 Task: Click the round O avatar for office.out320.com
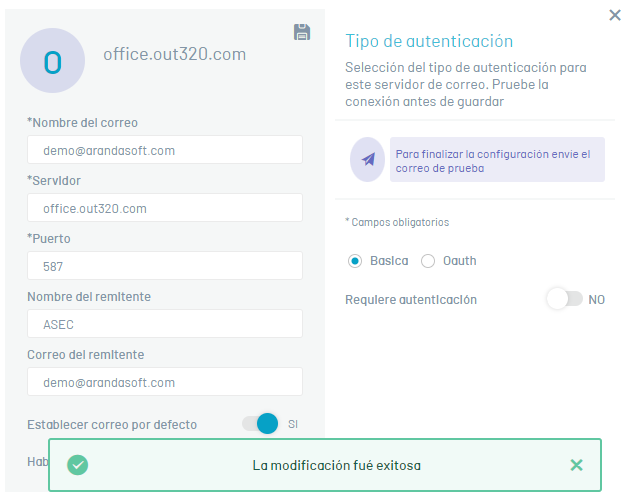click(x=53, y=61)
